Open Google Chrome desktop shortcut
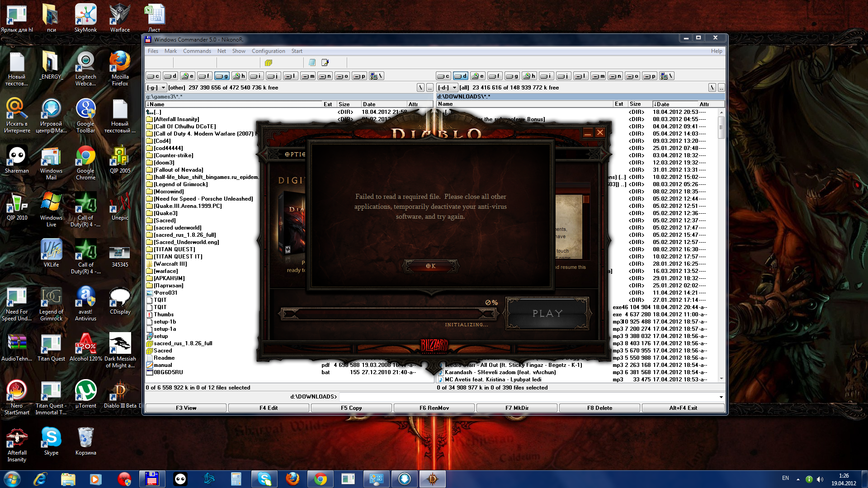 tap(85, 162)
